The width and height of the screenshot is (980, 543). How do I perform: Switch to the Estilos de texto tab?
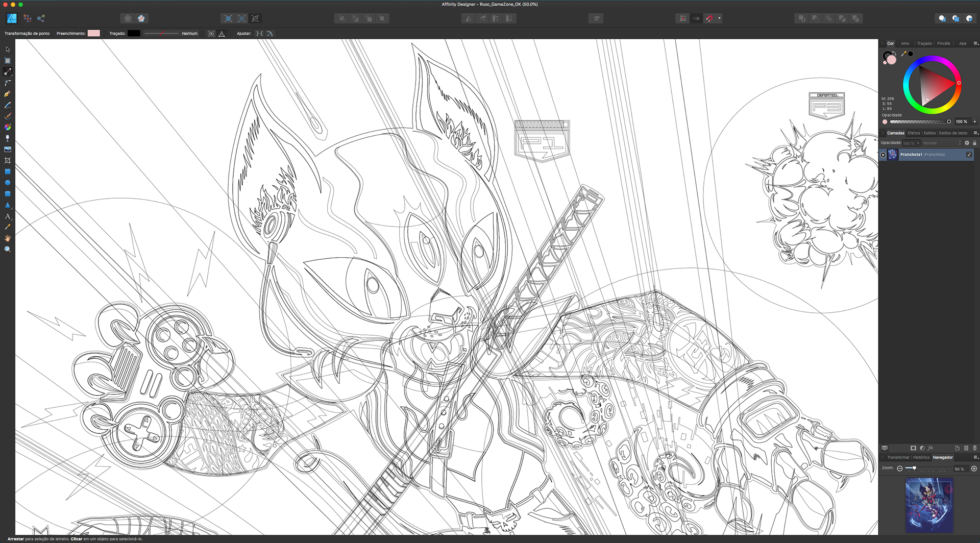coord(953,133)
